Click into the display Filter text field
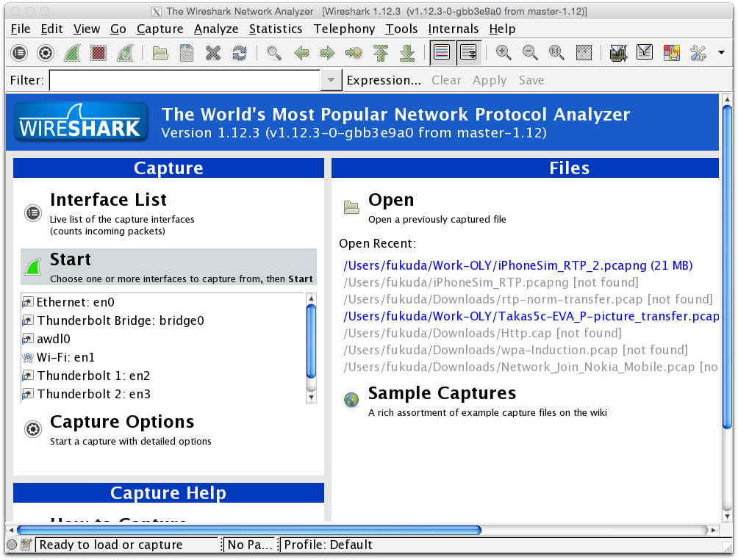This screenshot has height=560, width=738. (x=185, y=80)
